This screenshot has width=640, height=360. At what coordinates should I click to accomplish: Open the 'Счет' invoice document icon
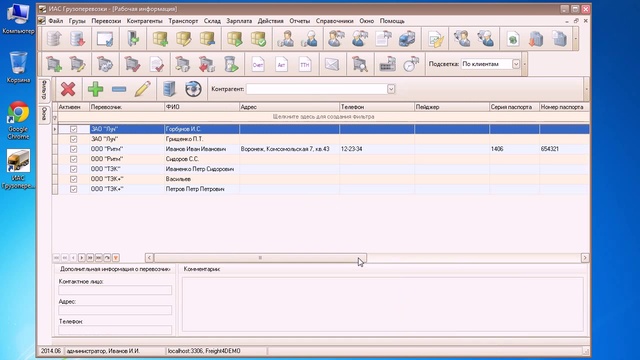[258, 64]
